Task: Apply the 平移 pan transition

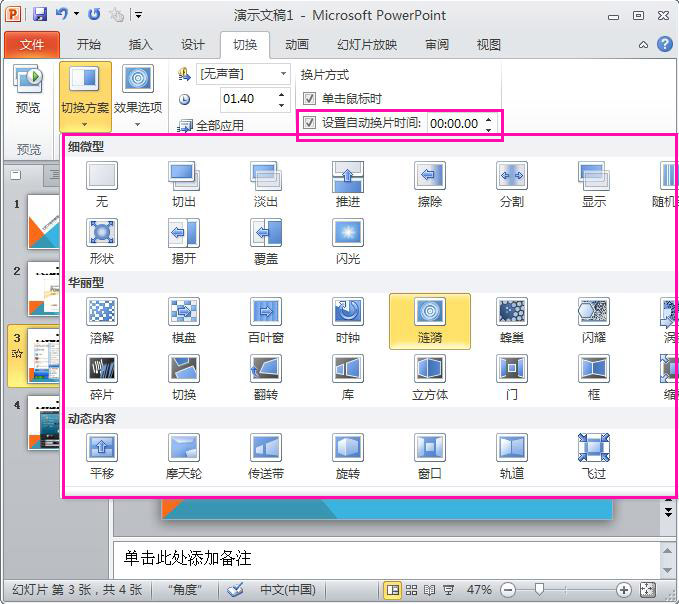Action: click(x=102, y=457)
